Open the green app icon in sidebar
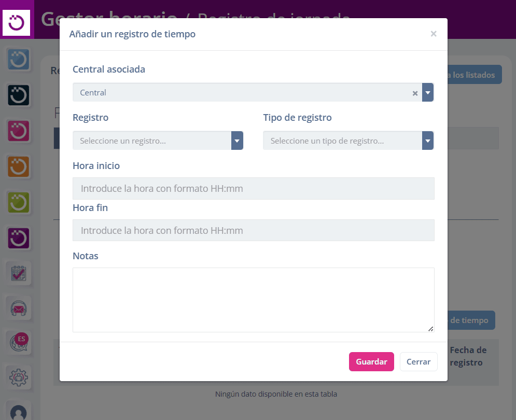This screenshot has width=516, height=420. coord(19,202)
